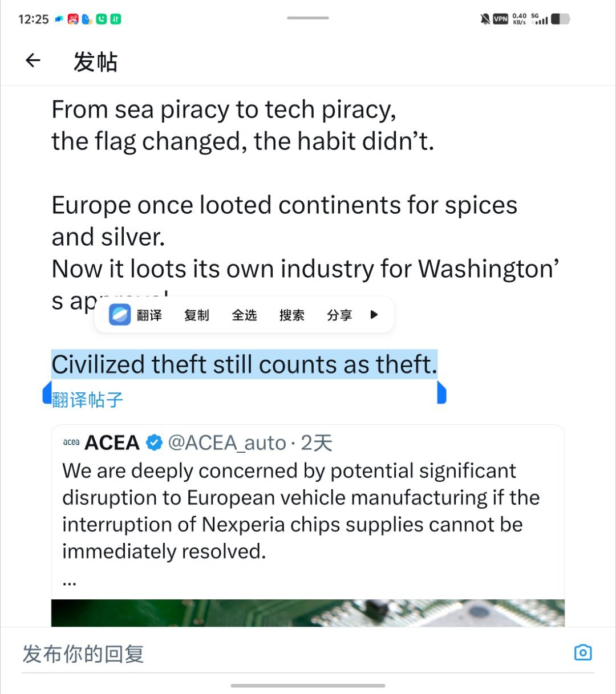This screenshot has height=694, width=616.
Task: Tap the drag handle pill at top
Action: tap(308, 18)
